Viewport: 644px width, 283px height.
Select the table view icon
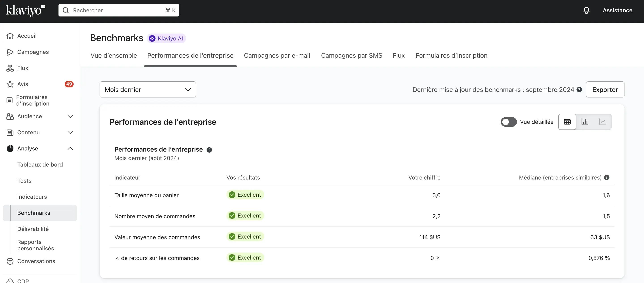click(567, 122)
